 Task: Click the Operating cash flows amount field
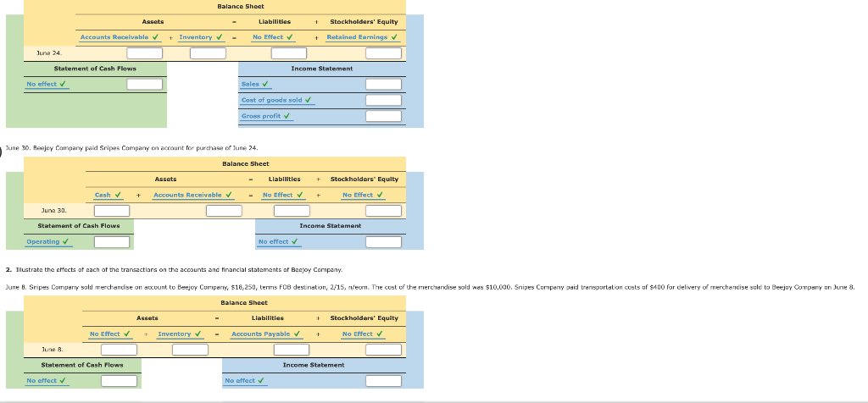coord(112,241)
